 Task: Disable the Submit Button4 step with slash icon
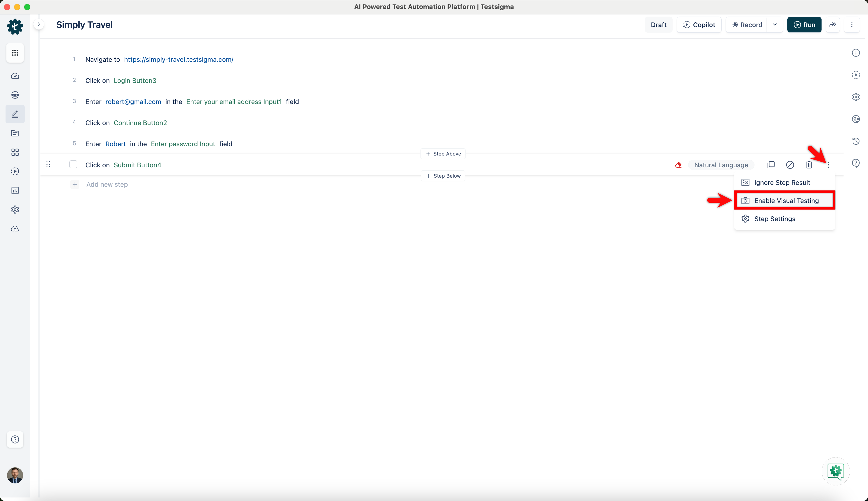pos(790,165)
